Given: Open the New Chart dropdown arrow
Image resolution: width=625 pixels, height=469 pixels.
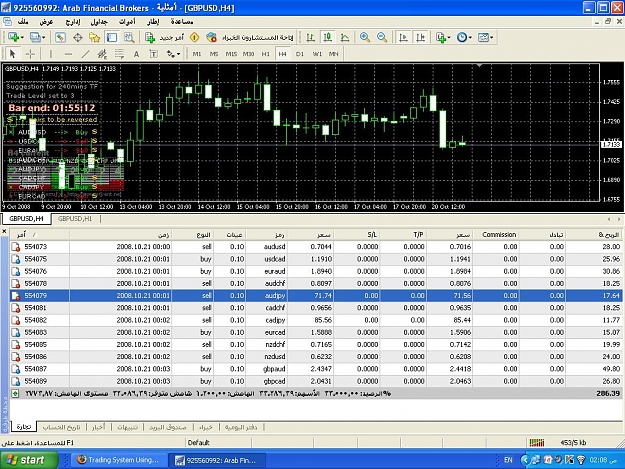Looking at the screenshot, I should (22, 37).
